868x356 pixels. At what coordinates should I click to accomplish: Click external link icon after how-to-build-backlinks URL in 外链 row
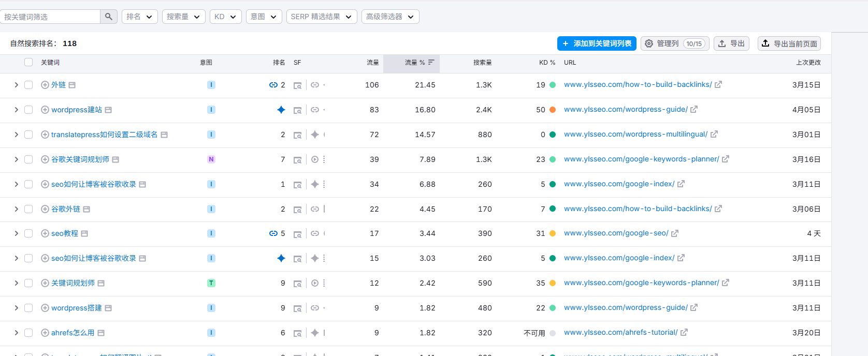718,84
